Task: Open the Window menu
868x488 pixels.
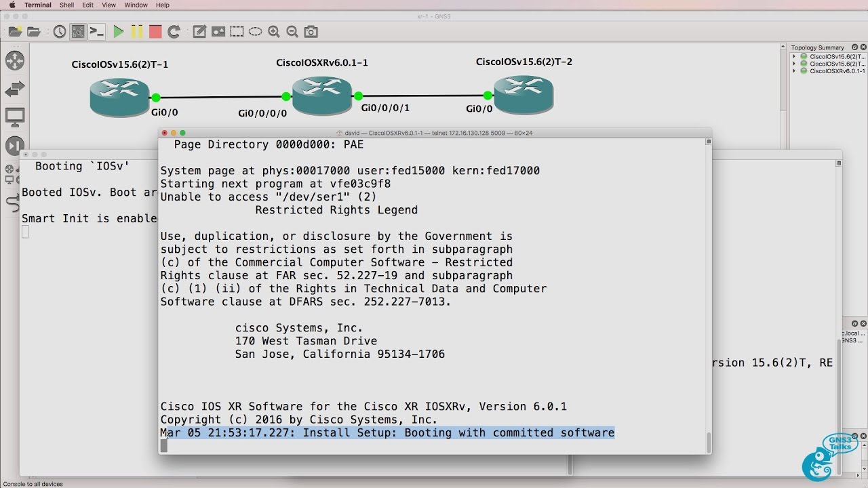Action: pos(136,5)
